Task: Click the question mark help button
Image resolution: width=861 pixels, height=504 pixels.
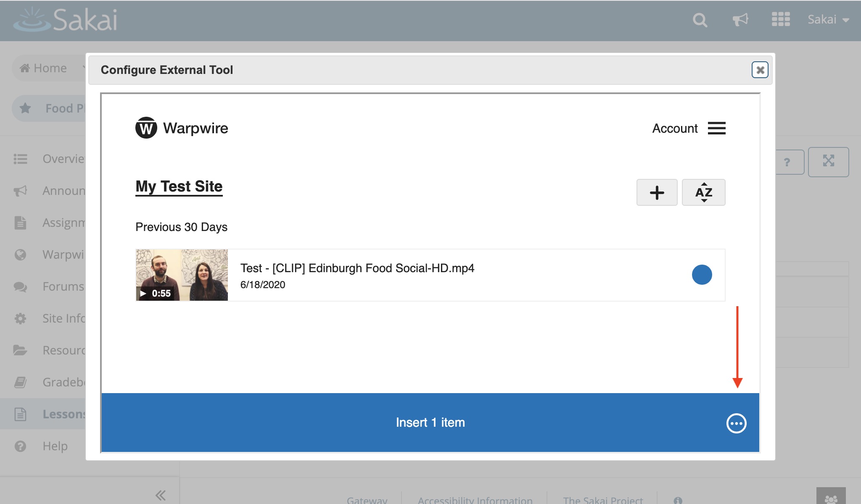Action: [x=787, y=162]
